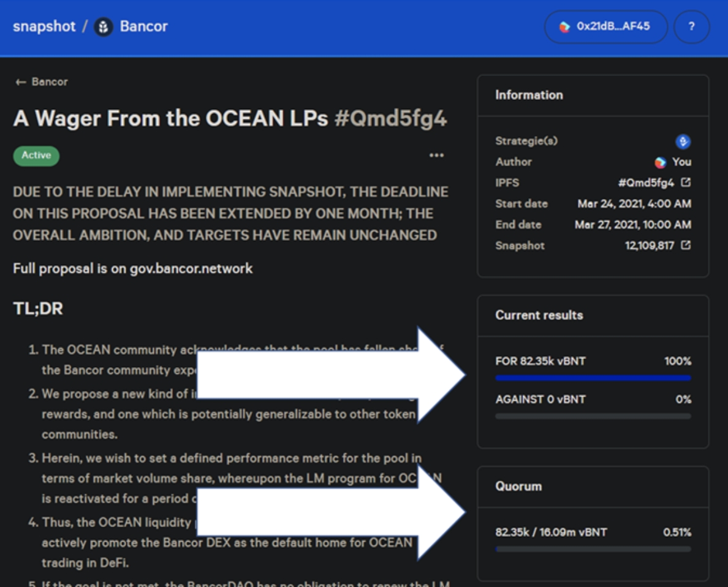Click the back arrow next to Bancor

[21, 82]
